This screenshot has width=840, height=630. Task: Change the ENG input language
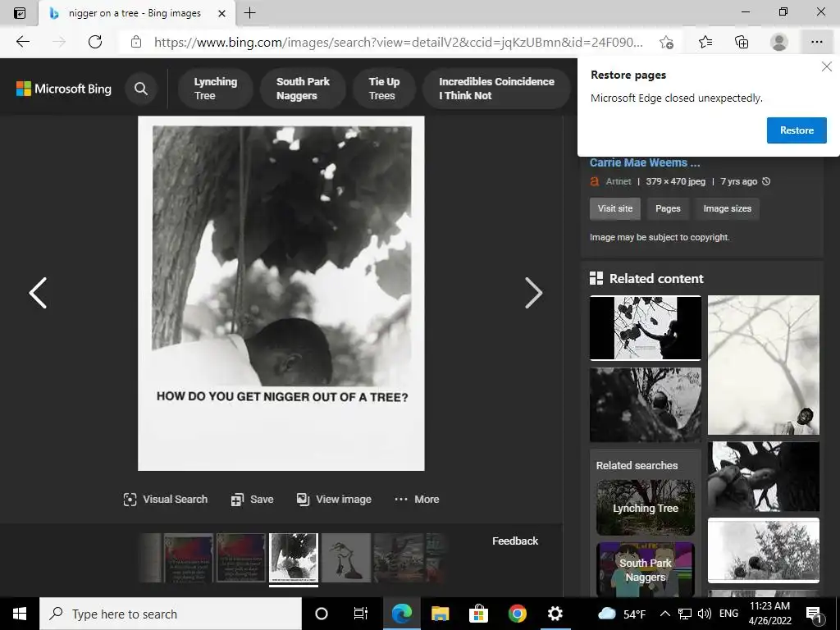[x=728, y=614]
